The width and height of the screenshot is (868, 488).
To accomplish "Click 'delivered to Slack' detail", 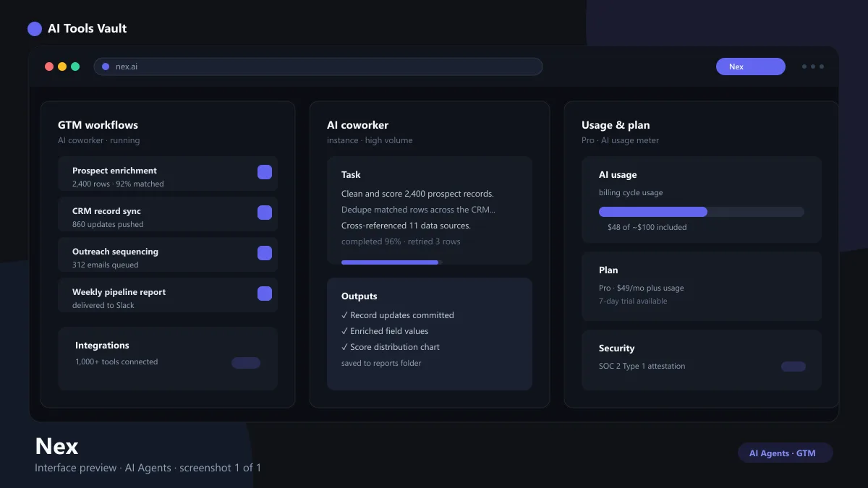I will 103,305.
